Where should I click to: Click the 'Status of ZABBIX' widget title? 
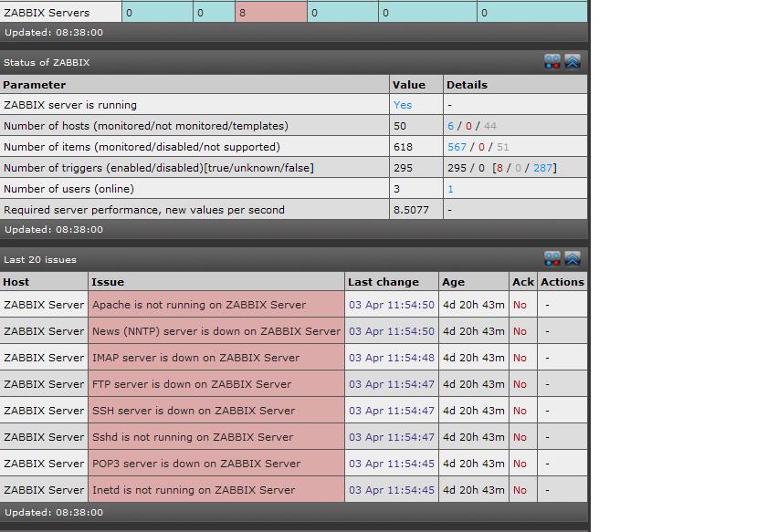click(47, 63)
